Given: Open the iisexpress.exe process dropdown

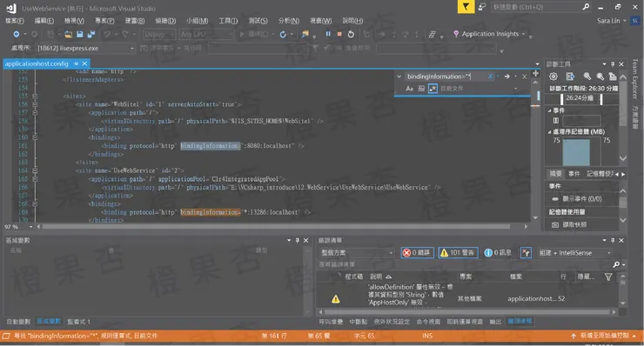Looking at the screenshot, I should click(x=85, y=49).
